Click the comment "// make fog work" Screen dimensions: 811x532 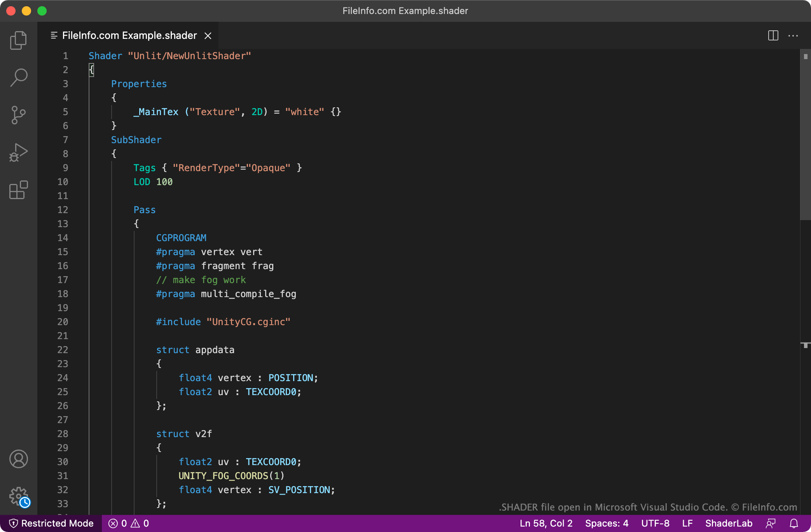click(x=201, y=280)
